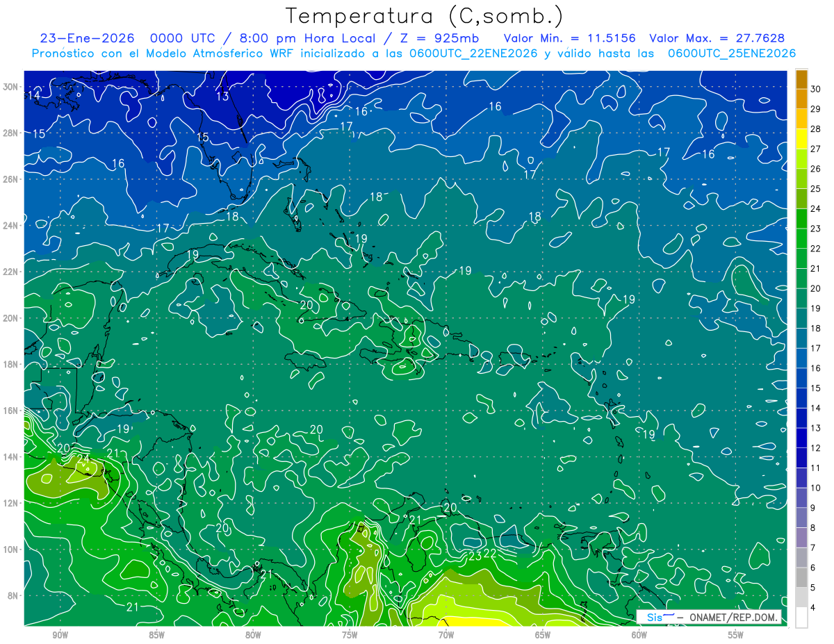834x644 pixels.
Task: Click the longitude axis label "60W"
Action: click(x=639, y=635)
